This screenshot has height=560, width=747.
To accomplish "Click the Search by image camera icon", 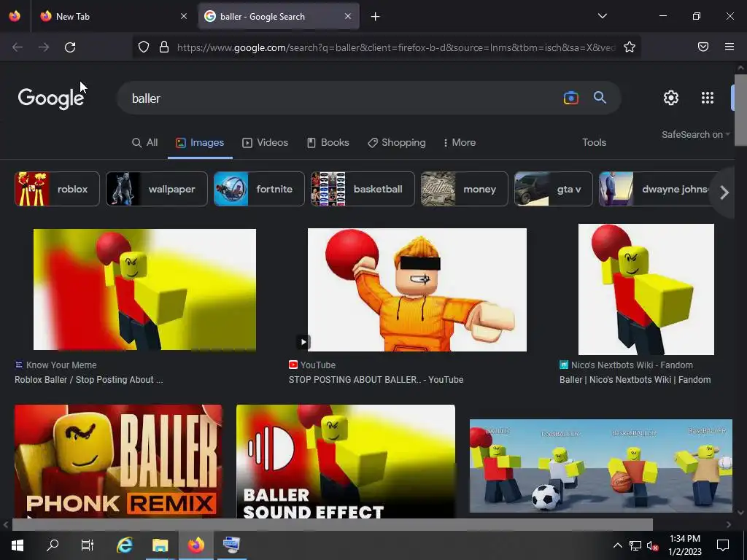I will point(570,98).
